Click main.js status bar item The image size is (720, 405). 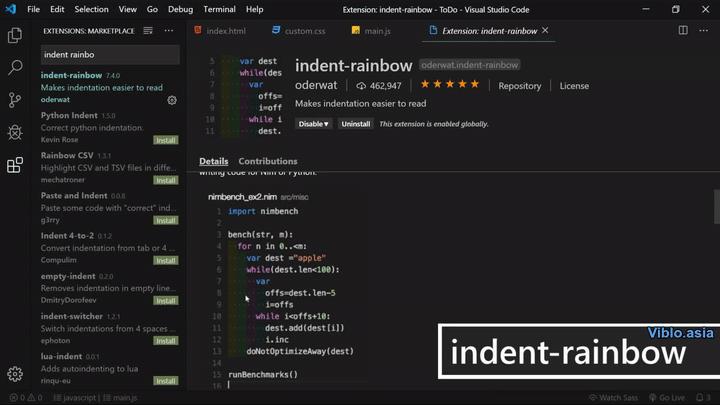pos(120,398)
